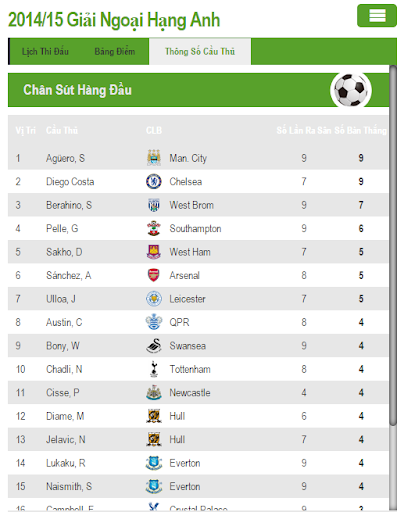Switch to Bảng Điểm tab
This screenshot has width=404, height=512.
coord(115,52)
